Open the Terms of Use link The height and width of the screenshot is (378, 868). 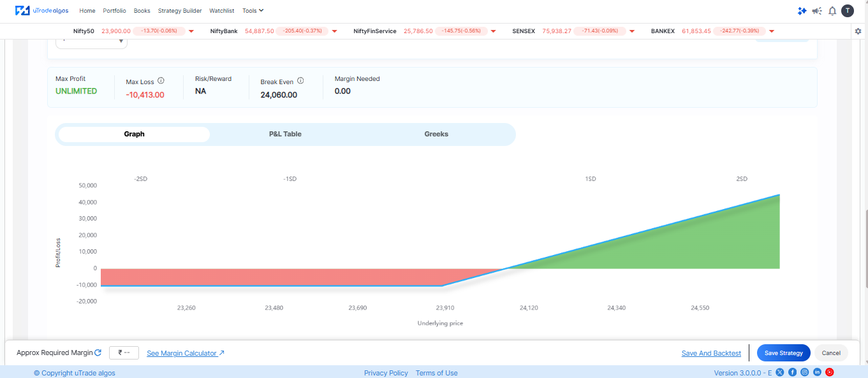(x=437, y=373)
